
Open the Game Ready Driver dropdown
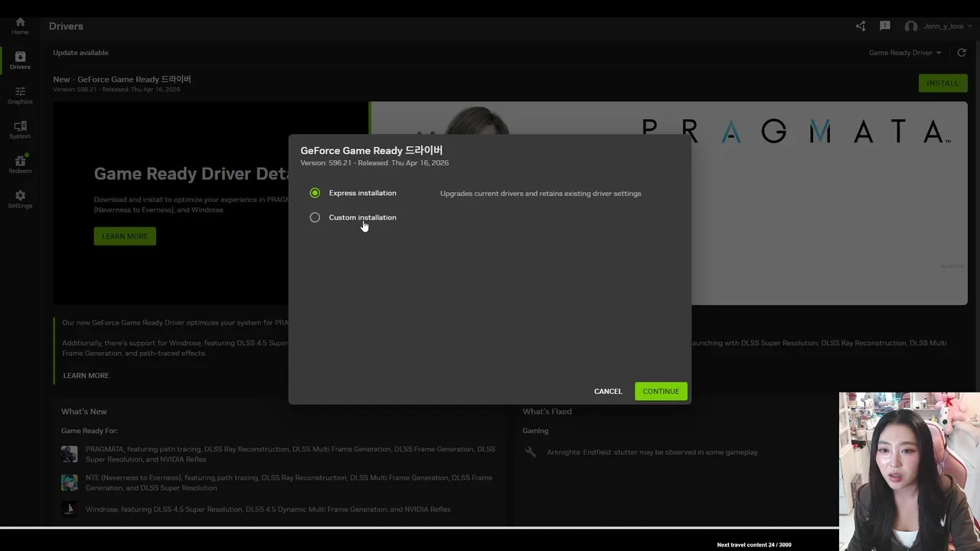tap(905, 53)
